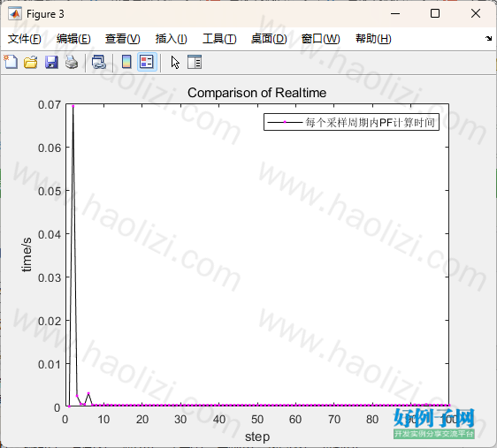Image resolution: width=497 pixels, height=448 pixels.
Task: Minimize the Figure 3 window
Action: click(395, 13)
